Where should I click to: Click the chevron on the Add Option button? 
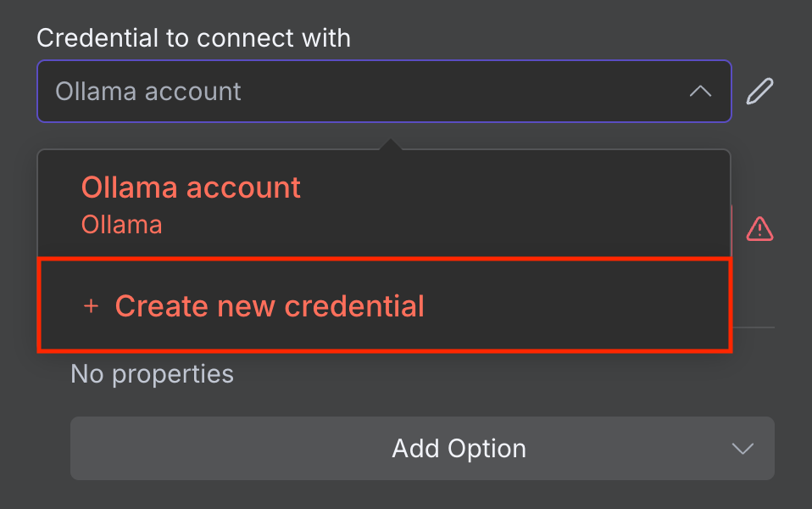[742, 448]
